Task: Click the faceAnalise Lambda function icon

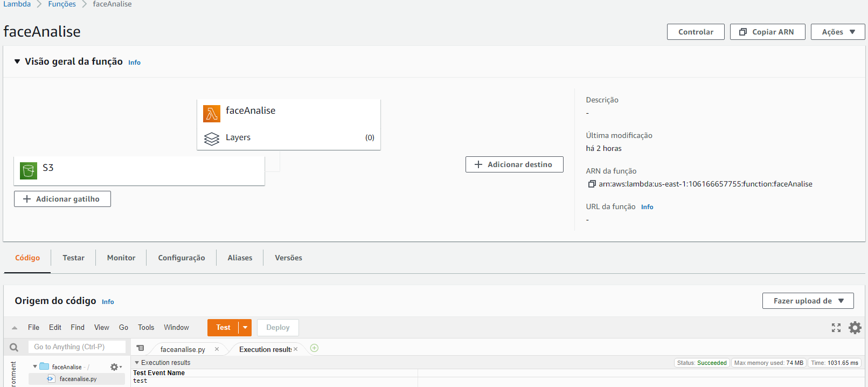Action: [212, 114]
